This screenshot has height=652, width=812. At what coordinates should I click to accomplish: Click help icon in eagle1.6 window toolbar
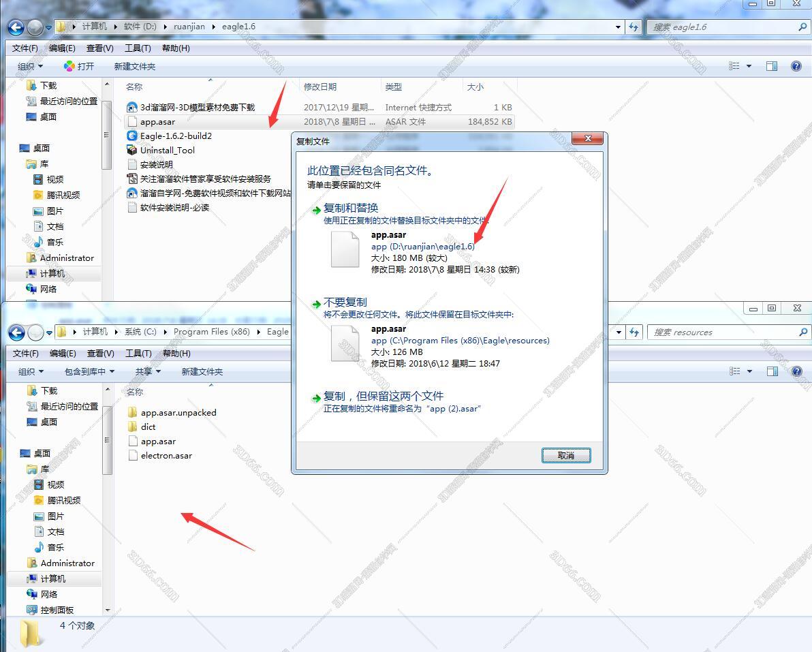[796, 66]
